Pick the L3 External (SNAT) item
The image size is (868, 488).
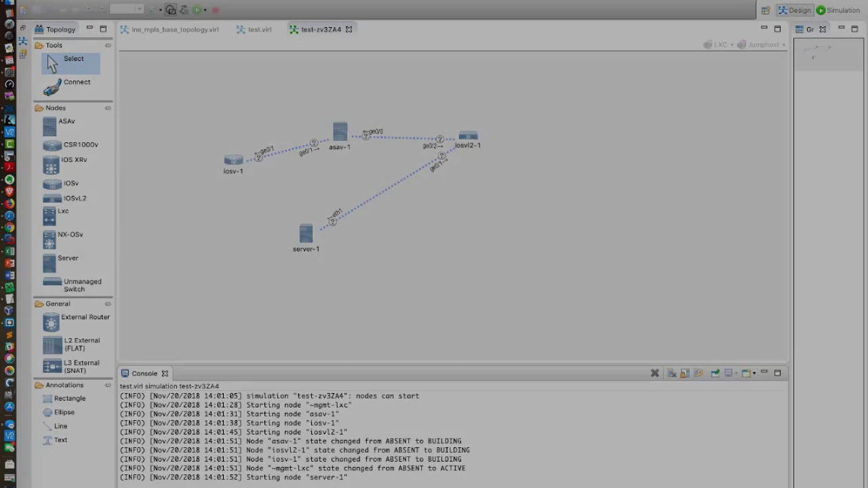72,366
